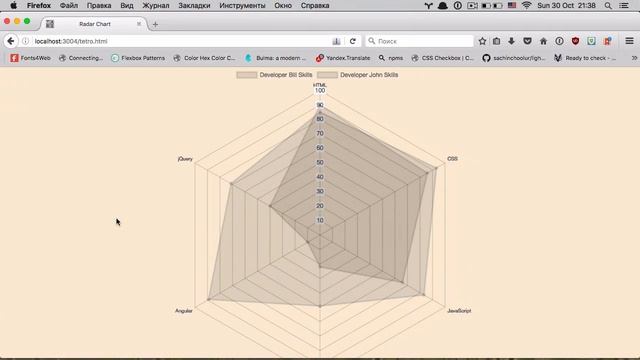Open Fonts4Web bookmark
This screenshot has height=360, width=640.
30,58
